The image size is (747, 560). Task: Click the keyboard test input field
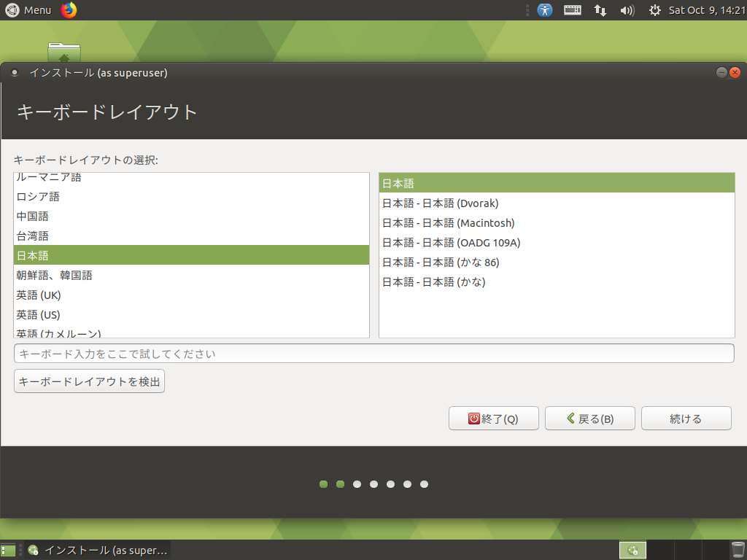click(374, 354)
